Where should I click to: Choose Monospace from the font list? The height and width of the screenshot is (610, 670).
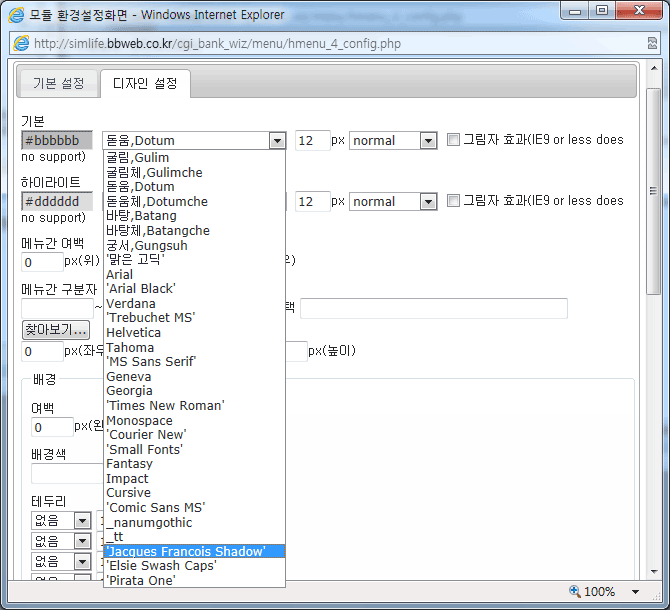[x=194, y=420]
